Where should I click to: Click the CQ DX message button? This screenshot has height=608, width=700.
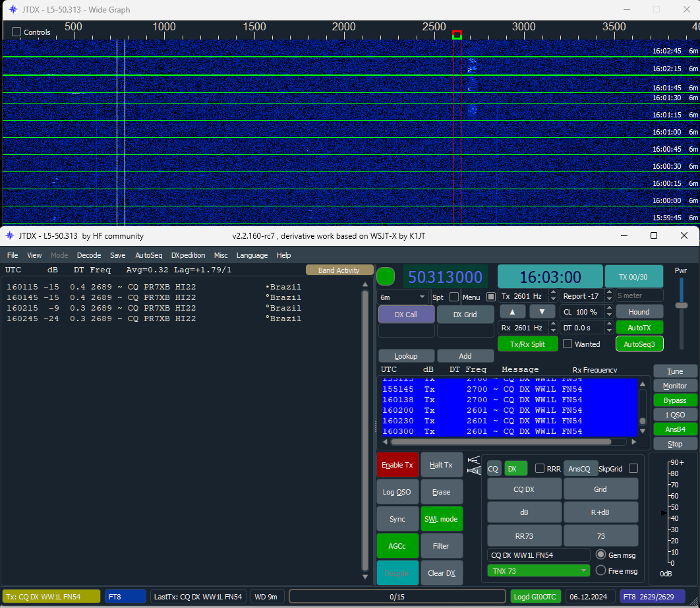tap(524, 489)
